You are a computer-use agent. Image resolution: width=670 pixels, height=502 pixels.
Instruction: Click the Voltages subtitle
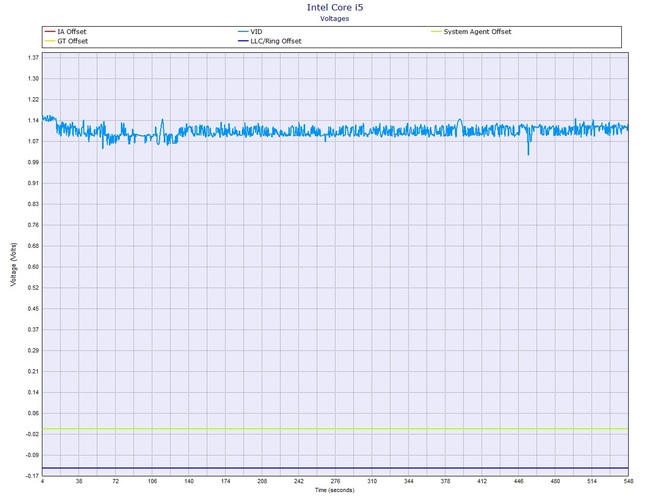tap(335, 19)
